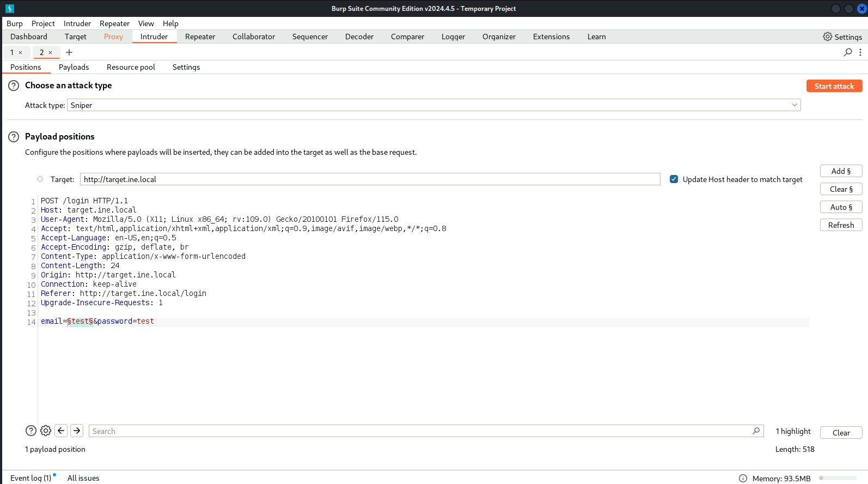868x484 pixels.
Task: Open the Intruder menu in menu bar
Action: 77,23
